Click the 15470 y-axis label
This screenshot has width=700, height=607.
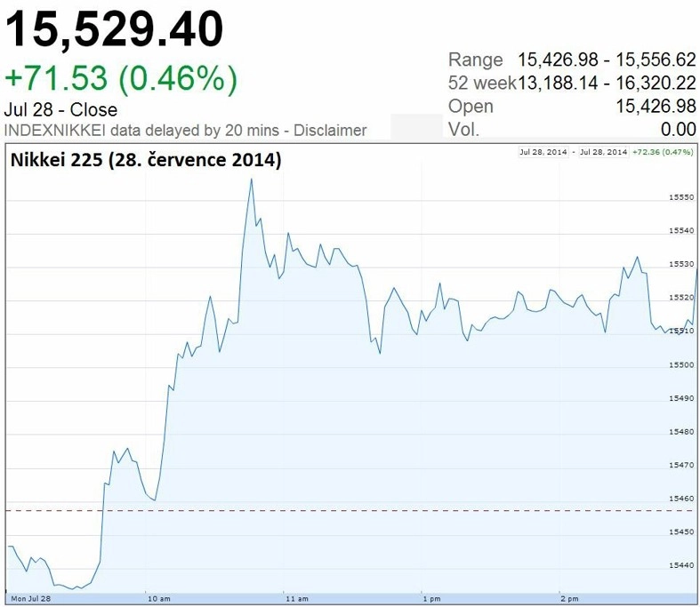(x=681, y=465)
